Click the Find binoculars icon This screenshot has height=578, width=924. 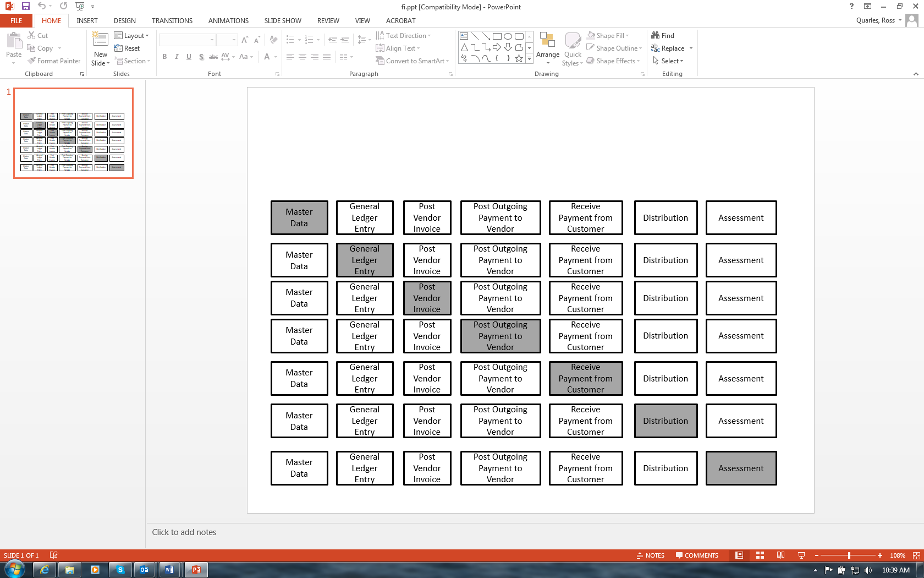coord(655,35)
